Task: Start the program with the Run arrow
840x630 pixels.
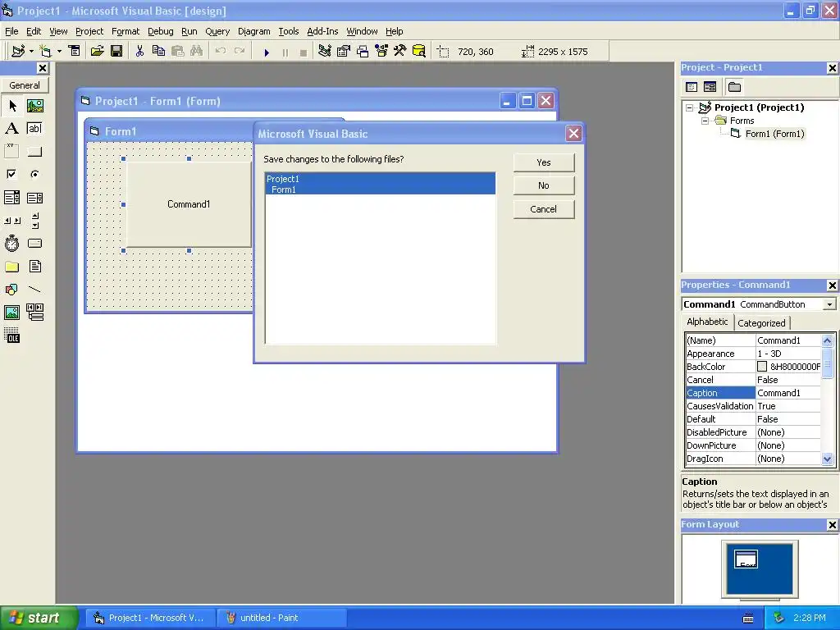Action: [x=267, y=52]
